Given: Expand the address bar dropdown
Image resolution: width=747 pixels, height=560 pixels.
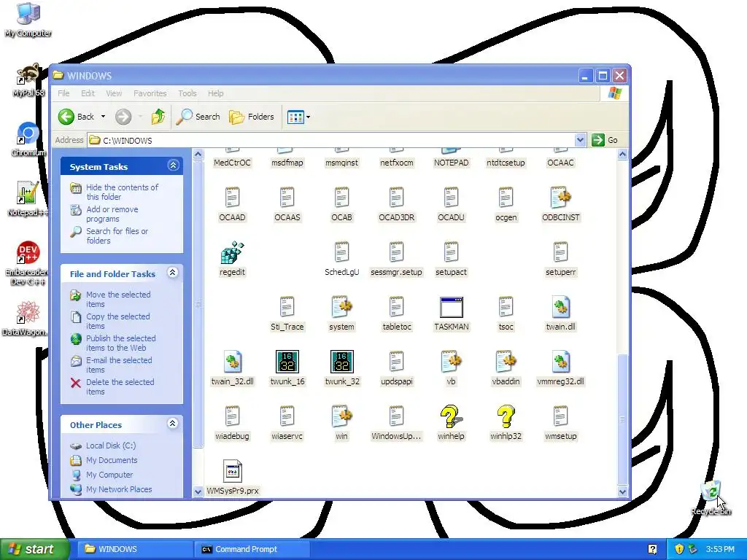Looking at the screenshot, I should [x=580, y=140].
